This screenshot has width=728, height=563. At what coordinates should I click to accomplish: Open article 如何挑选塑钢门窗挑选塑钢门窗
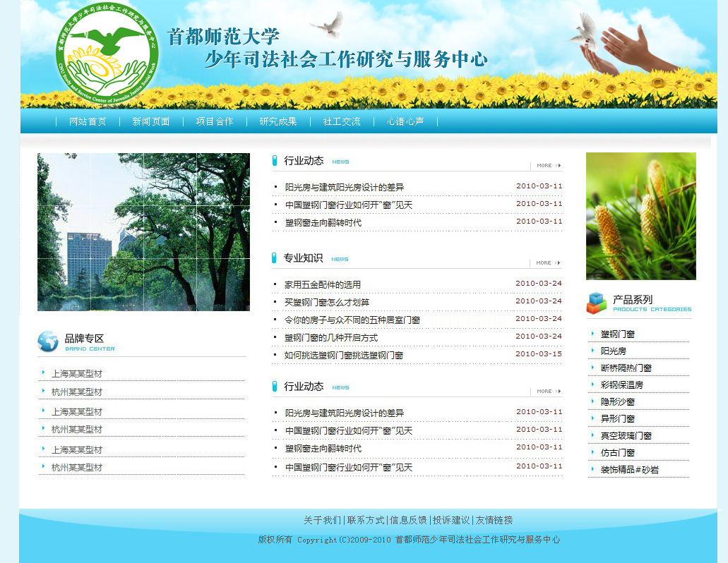tap(344, 356)
